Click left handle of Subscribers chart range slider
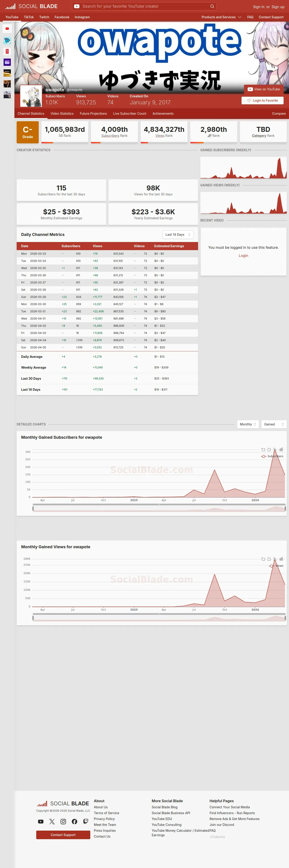The image size is (289, 868). [33, 508]
